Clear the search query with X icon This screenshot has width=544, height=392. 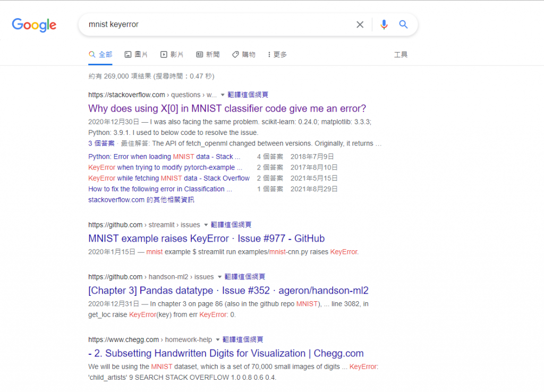click(x=360, y=24)
